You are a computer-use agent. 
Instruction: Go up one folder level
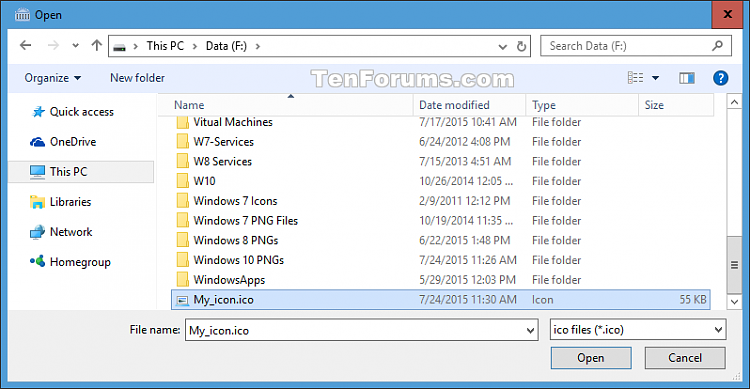pos(97,45)
